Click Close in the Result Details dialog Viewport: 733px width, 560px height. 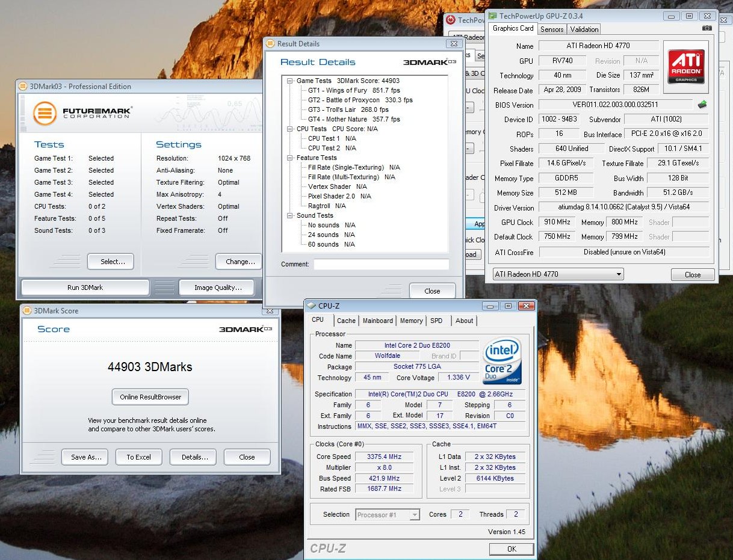click(x=432, y=291)
